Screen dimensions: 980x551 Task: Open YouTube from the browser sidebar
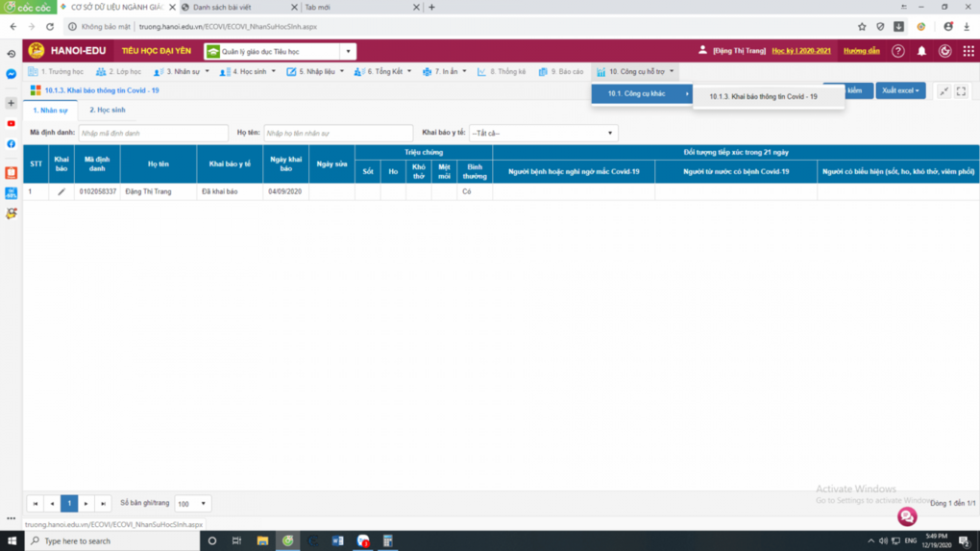(12, 124)
